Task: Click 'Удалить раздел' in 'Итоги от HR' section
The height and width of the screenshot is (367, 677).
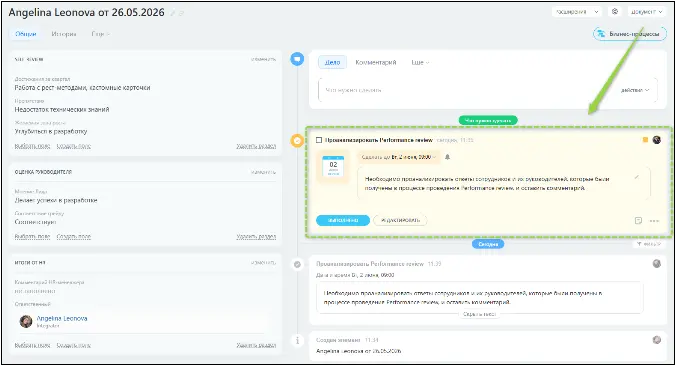Action: click(x=256, y=345)
